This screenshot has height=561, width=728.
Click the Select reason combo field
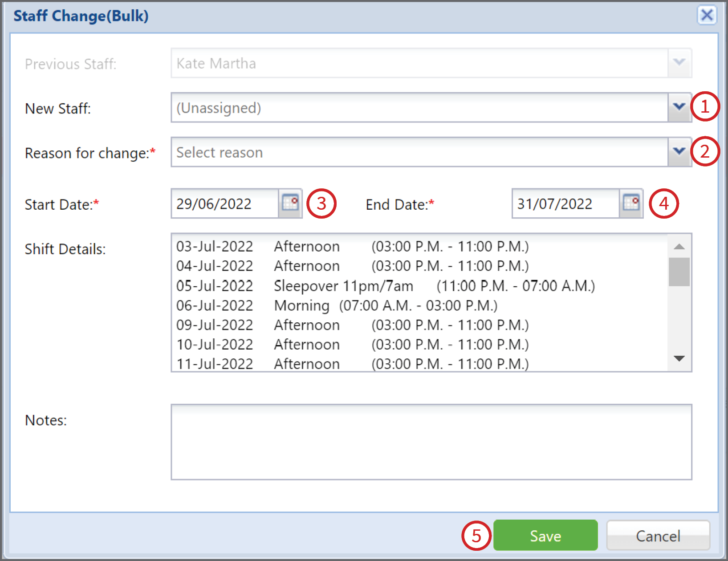coord(419,152)
